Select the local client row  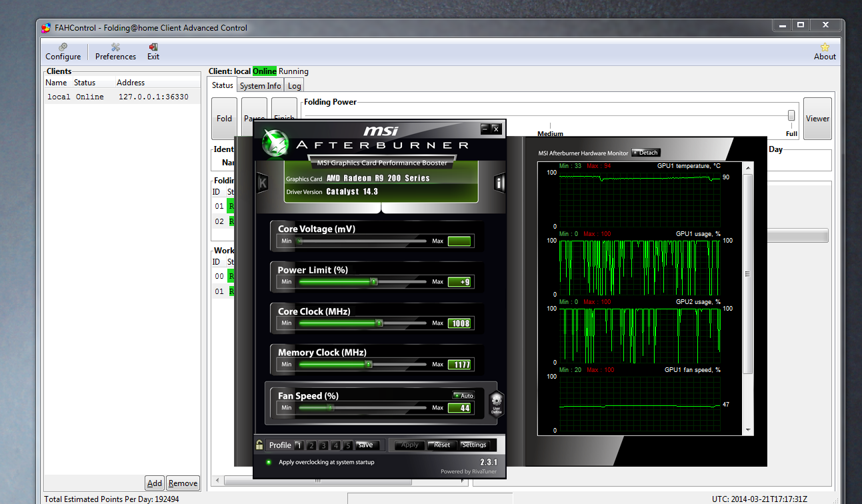(122, 97)
